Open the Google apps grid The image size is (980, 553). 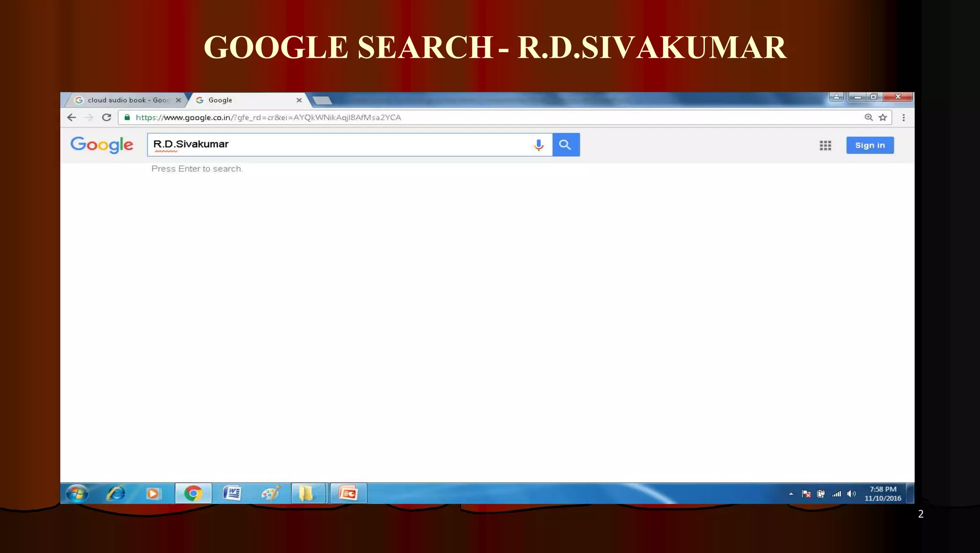click(x=825, y=146)
